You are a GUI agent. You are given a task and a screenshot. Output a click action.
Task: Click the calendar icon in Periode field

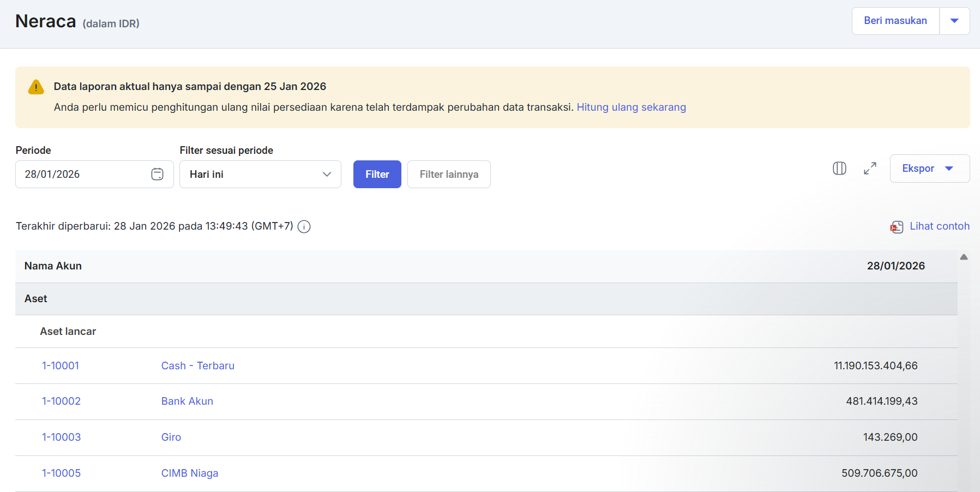(x=157, y=174)
